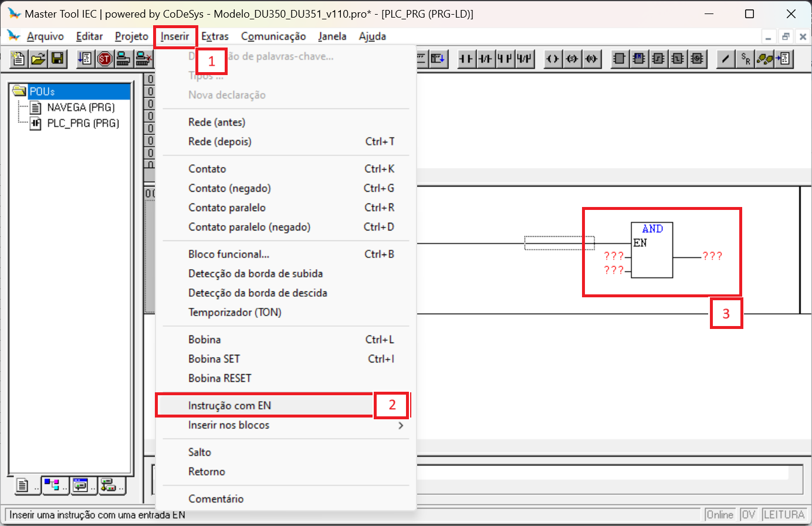The width and height of the screenshot is (812, 526).
Task: Click the AND block in the ladder
Action: point(652,250)
